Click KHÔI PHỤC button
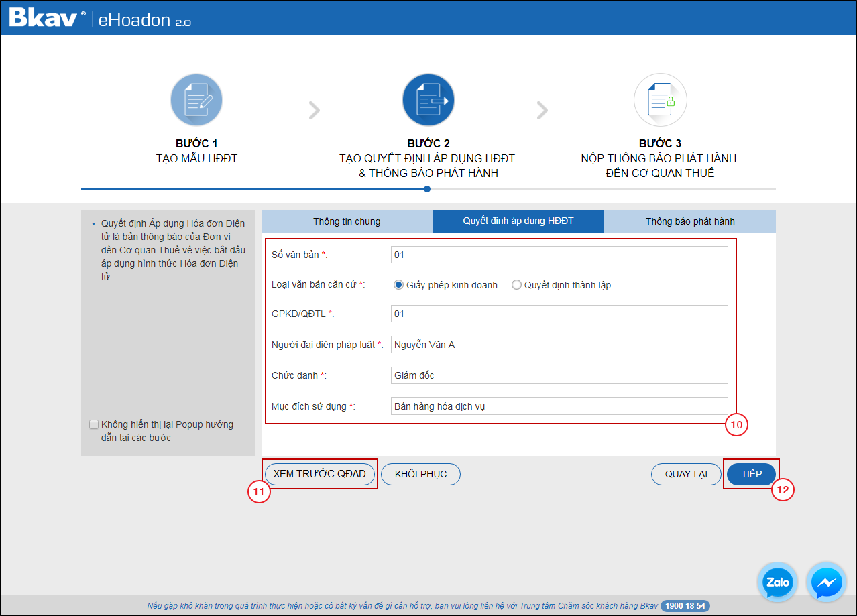 tap(420, 474)
